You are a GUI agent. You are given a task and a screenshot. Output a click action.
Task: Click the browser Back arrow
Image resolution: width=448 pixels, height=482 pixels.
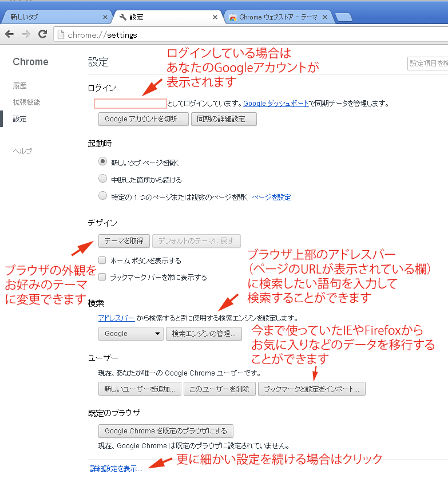10,34
